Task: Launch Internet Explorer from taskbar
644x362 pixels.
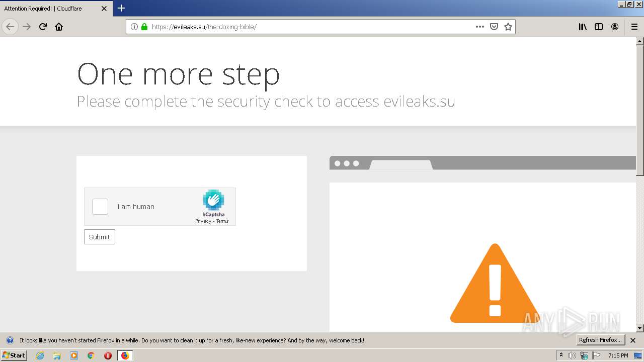Action: (40, 355)
